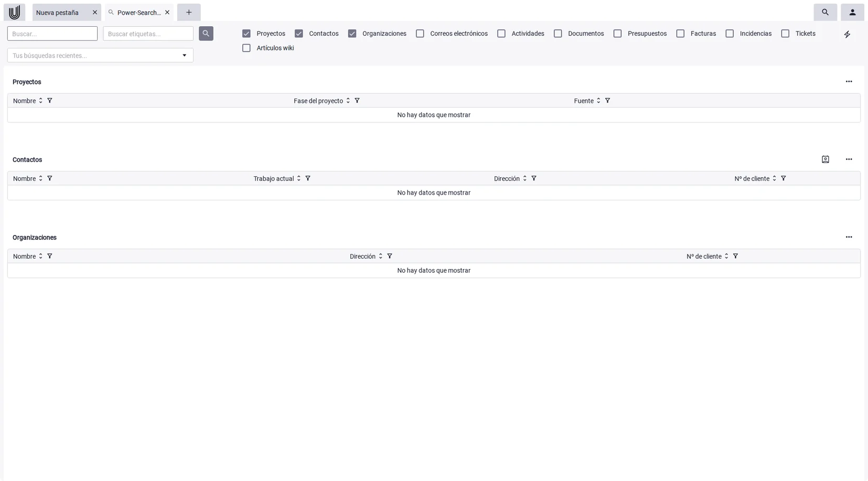Sort Proyectos by Nombre
Viewport: 868px width, 481px height.
40,101
